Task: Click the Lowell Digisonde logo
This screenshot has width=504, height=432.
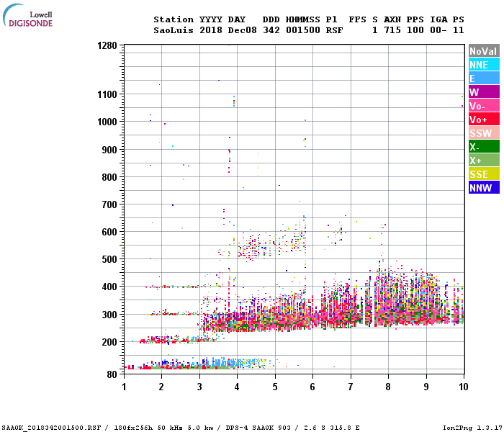Action: (27, 15)
